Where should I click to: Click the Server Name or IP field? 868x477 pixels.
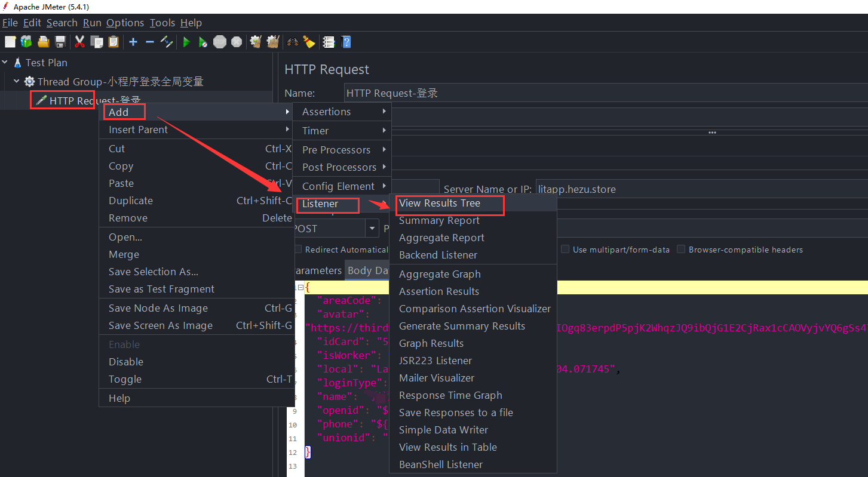click(701, 189)
